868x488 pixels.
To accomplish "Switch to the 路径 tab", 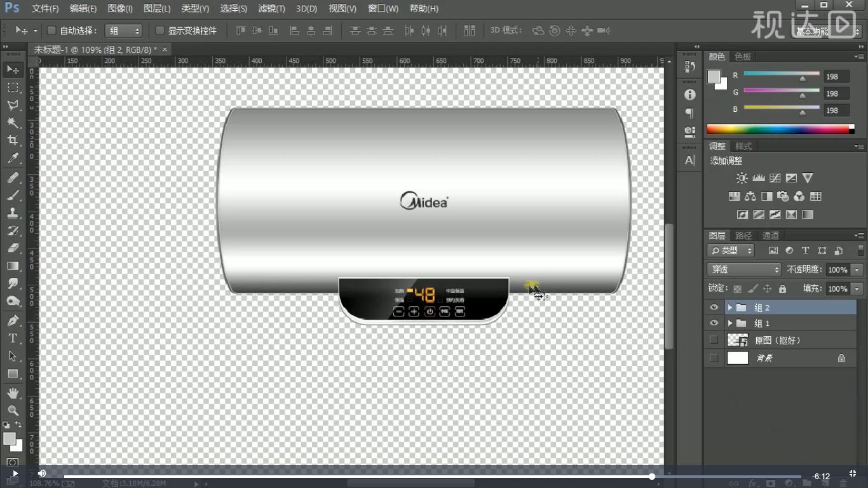I will click(x=743, y=235).
